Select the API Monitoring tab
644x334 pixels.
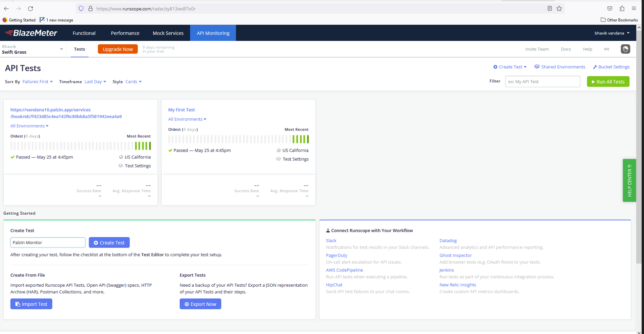(x=213, y=33)
